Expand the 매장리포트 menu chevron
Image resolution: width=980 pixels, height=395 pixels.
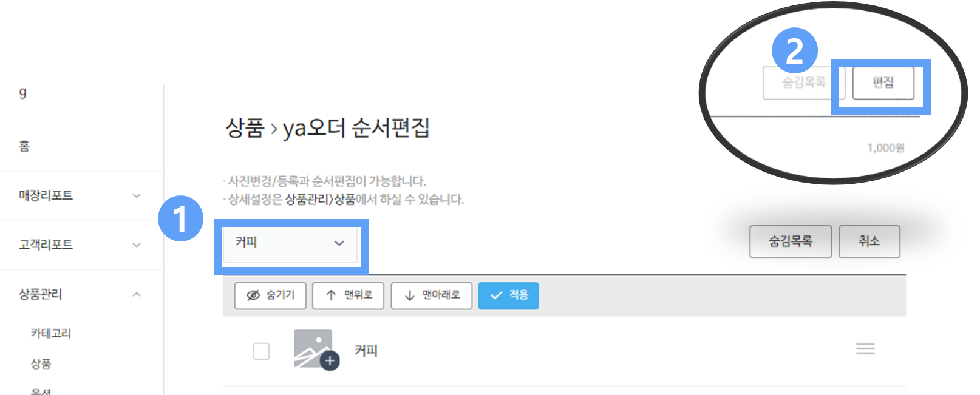pyautogui.click(x=137, y=196)
